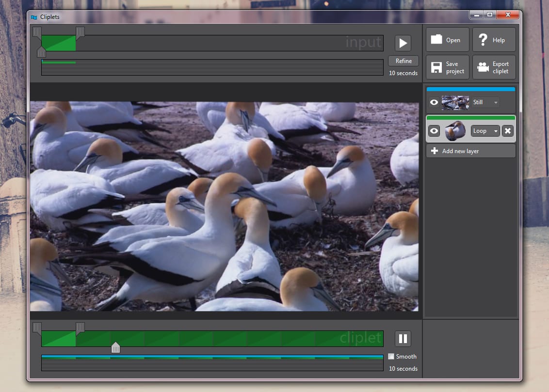Minimize the Cliplets window
The image size is (549, 392).
pos(477,15)
